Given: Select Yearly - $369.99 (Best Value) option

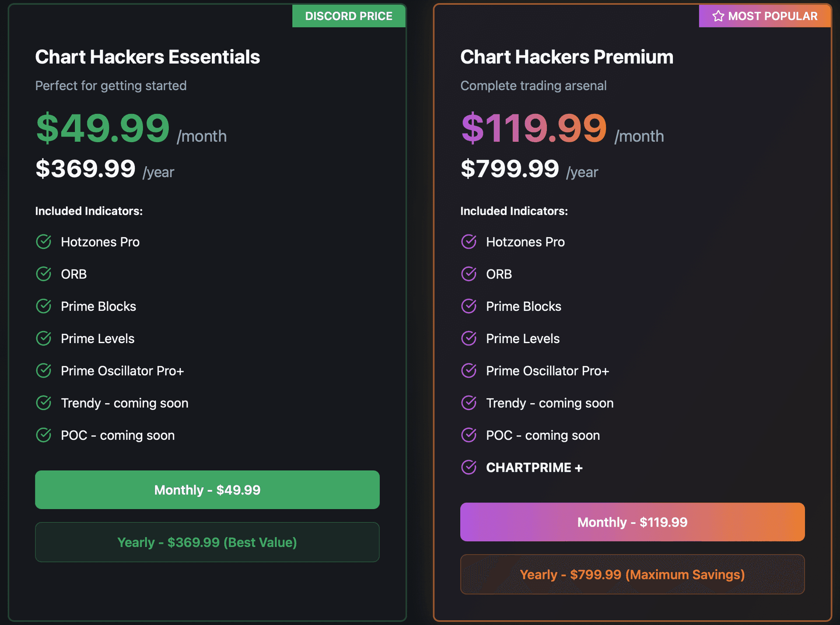Looking at the screenshot, I should click(207, 542).
